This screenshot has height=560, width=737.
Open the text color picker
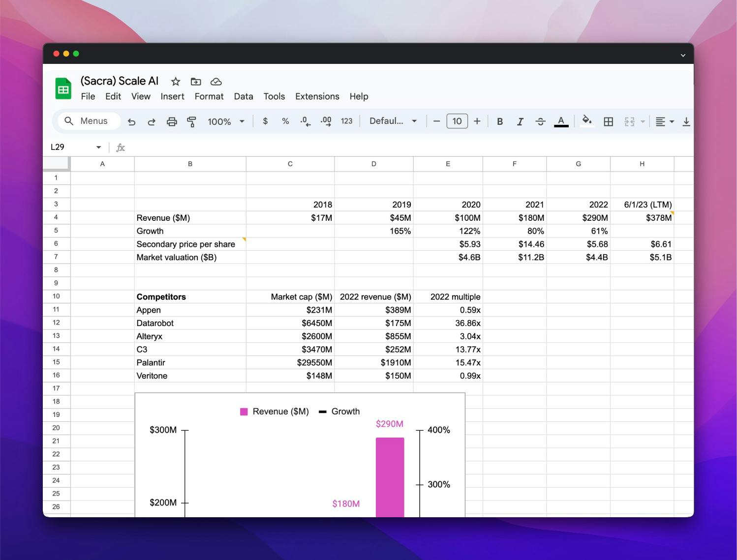click(561, 121)
